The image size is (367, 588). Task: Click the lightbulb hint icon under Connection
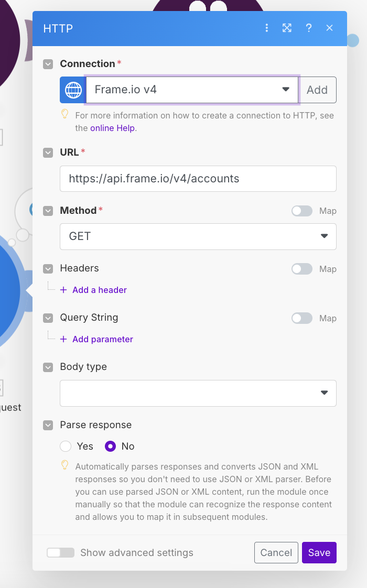pos(65,114)
